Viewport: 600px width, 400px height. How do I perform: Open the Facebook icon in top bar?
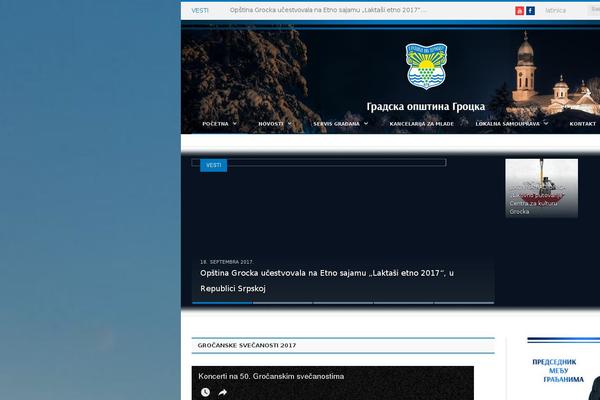(530, 11)
